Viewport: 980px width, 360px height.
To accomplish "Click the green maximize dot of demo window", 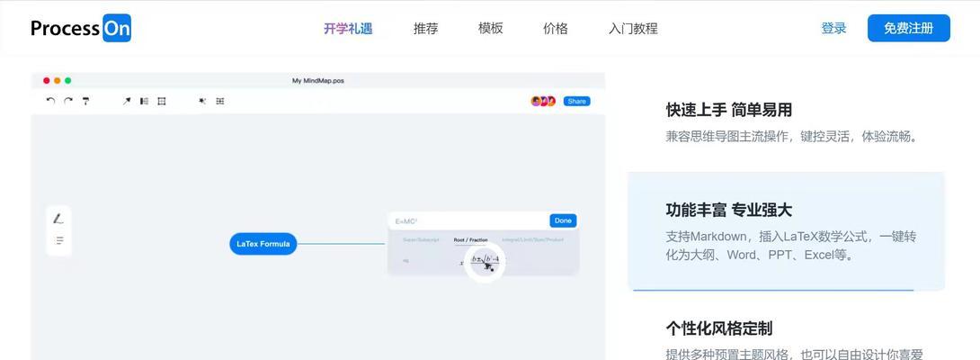I will pyautogui.click(x=67, y=81).
